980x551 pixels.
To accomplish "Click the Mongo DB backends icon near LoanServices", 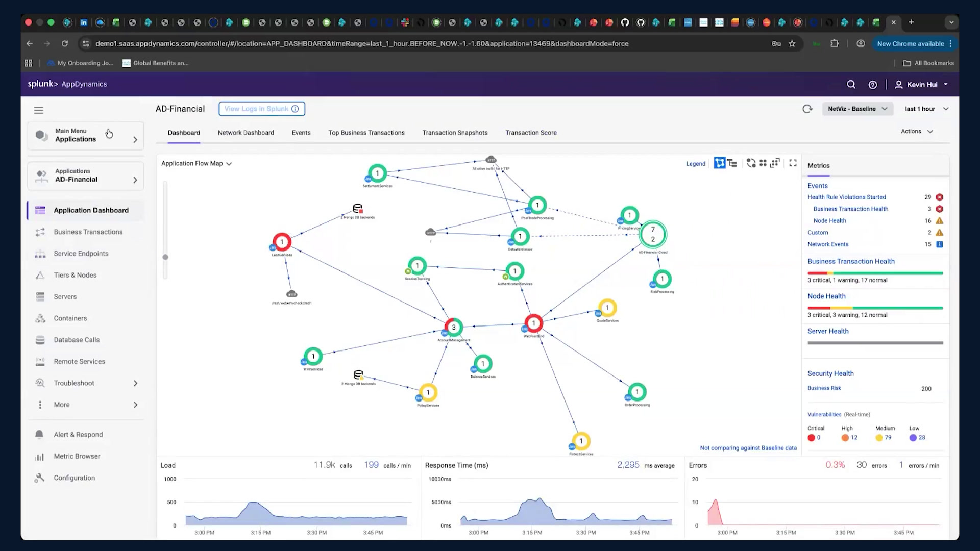I will 358,209.
